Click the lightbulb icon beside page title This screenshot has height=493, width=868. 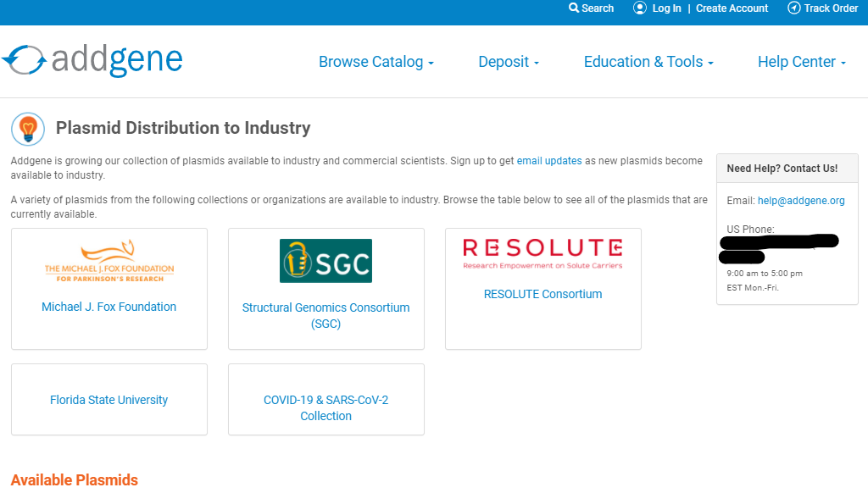coord(28,129)
